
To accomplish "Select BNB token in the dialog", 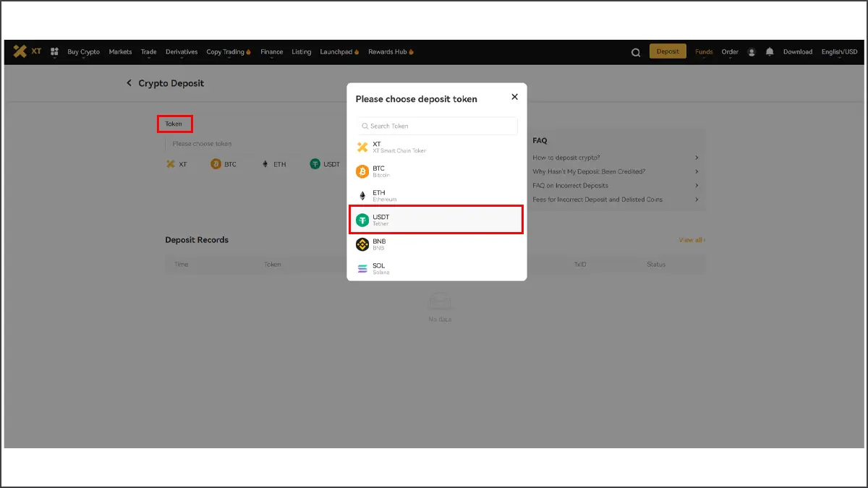I will (x=436, y=244).
